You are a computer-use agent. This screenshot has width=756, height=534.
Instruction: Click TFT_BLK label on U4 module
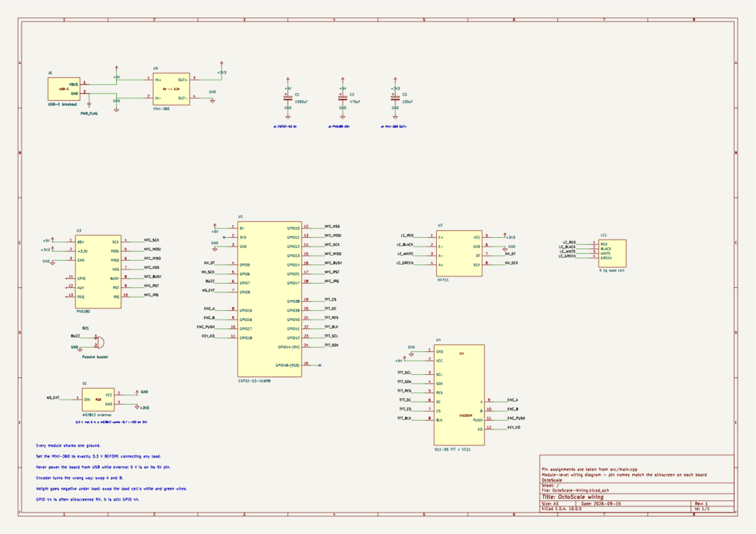tap(404, 418)
